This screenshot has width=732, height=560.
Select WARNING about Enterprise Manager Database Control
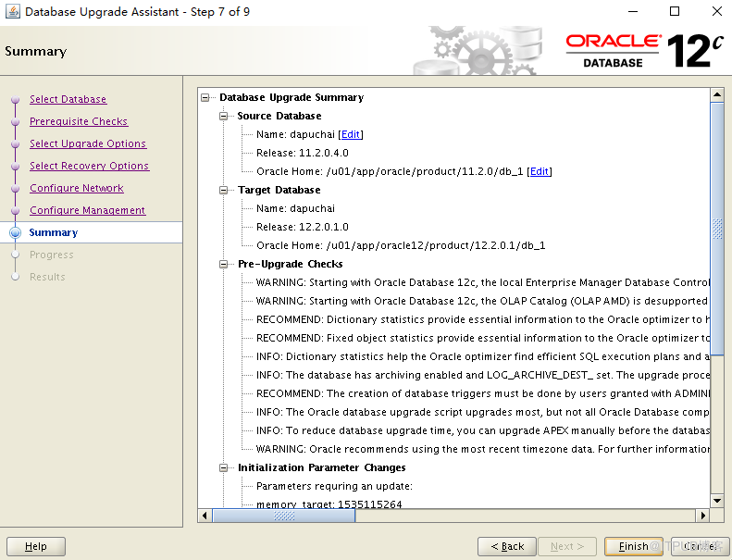(483, 282)
